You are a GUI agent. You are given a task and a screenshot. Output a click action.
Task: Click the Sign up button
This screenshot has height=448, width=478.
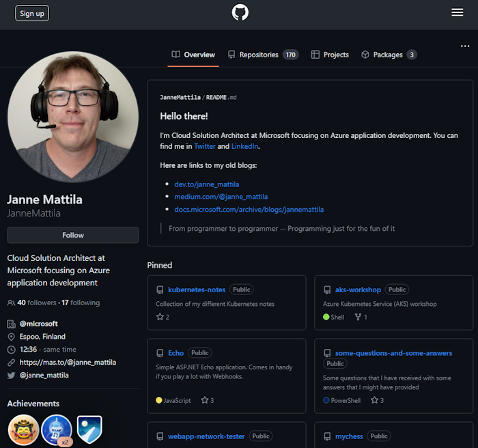click(x=32, y=14)
